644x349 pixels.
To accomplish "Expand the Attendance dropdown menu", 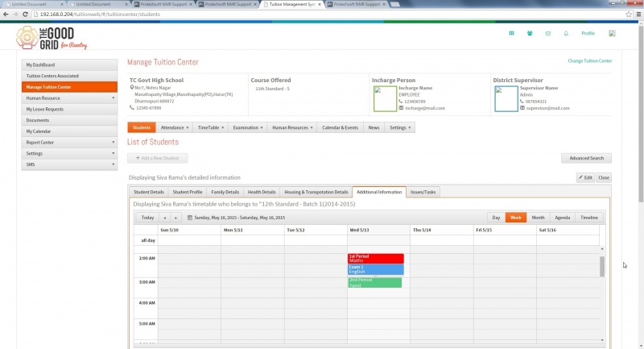I will [175, 127].
